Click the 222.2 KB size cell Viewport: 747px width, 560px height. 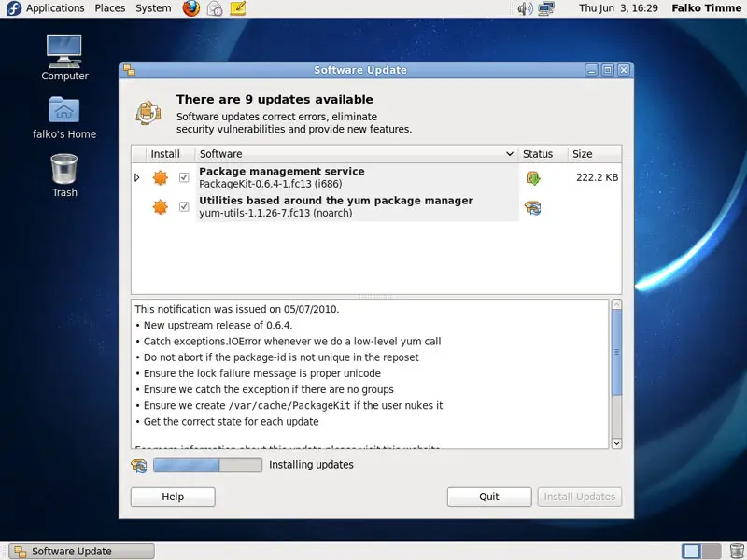[597, 177]
